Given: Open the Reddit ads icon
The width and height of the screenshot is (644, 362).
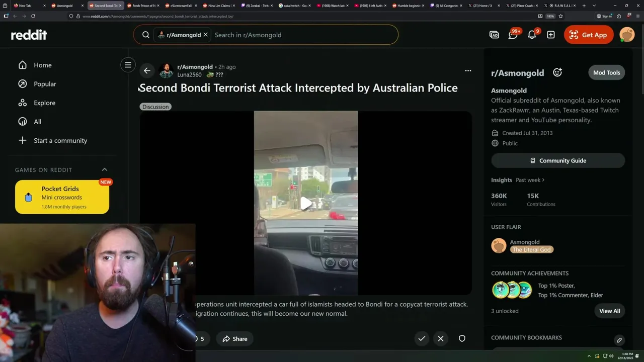Looking at the screenshot, I should pos(494,35).
